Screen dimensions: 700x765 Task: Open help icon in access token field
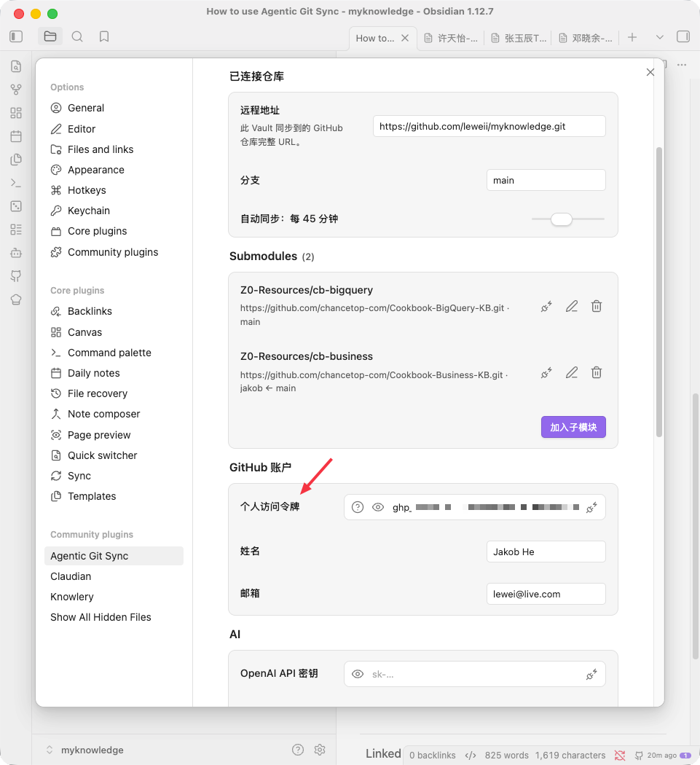(358, 507)
